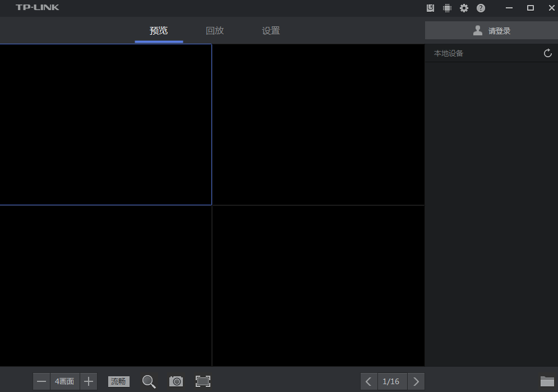Take a snapshot with the camera icon

click(176, 381)
